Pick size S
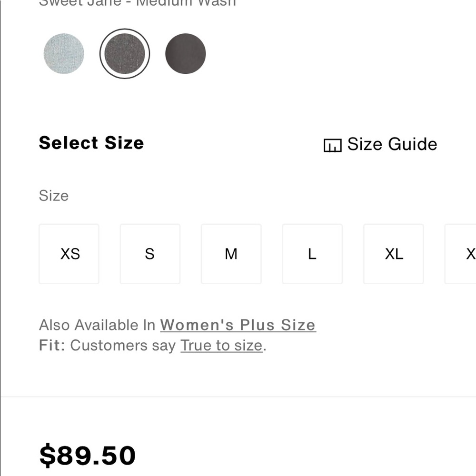 click(150, 254)
